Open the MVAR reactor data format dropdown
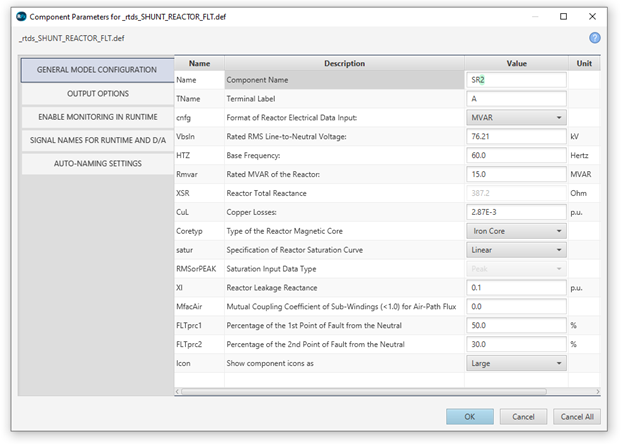Image resolution: width=624 pixels, height=444 pixels. (x=517, y=117)
